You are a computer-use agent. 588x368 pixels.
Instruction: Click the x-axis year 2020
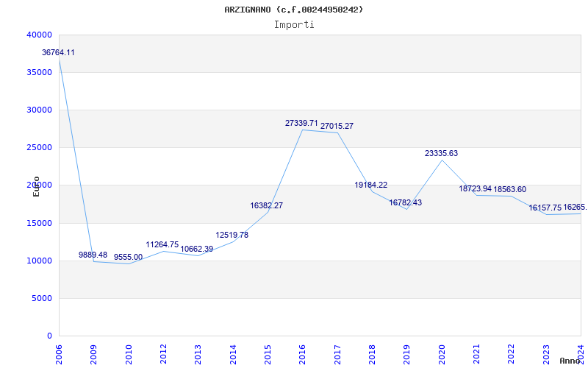pyautogui.click(x=442, y=355)
